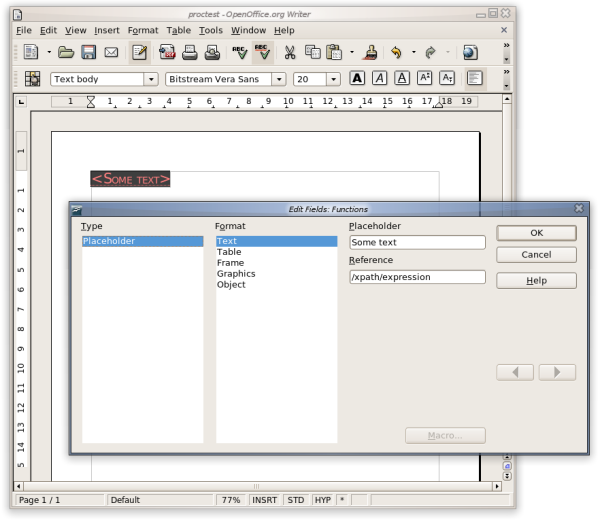Open the Window menu
This screenshot has width=600, height=520.
click(248, 30)
